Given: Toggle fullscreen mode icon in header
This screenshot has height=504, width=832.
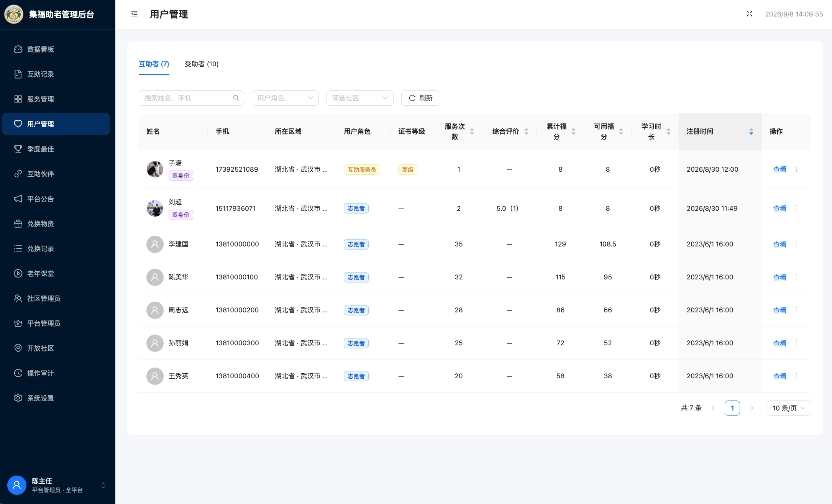Looking at the screenshot, I should pyautogui.click(x=750, y=14).
